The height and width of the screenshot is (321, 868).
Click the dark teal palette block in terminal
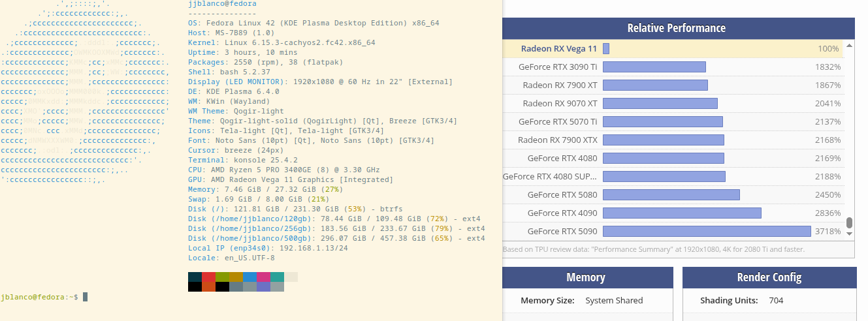coord(195,277)
